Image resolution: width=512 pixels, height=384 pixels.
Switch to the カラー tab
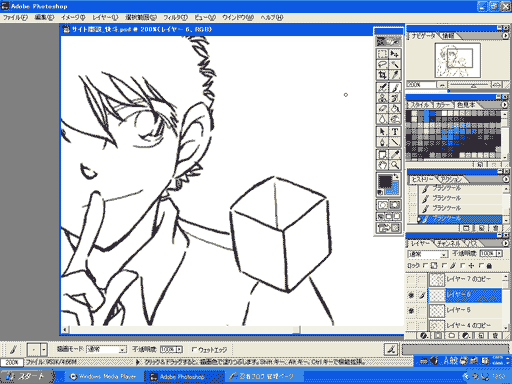click(x=443, y=105)
